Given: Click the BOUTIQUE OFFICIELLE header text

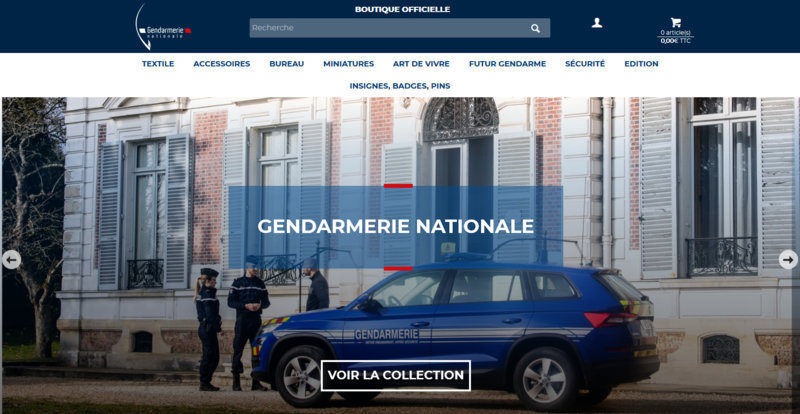Looking at the screenshot, I should pos(402,9).
